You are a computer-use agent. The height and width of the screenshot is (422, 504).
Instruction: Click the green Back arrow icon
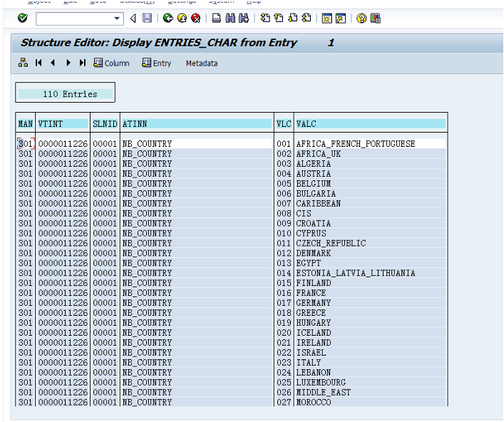pyautogui.click(x=168, y=18)
